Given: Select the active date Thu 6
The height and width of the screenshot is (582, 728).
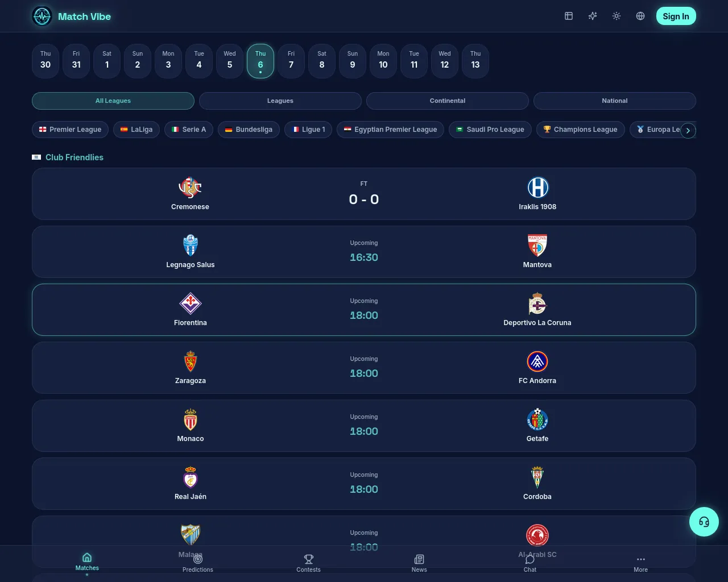Looking at the screenshot, I should [x=260, y=61].
